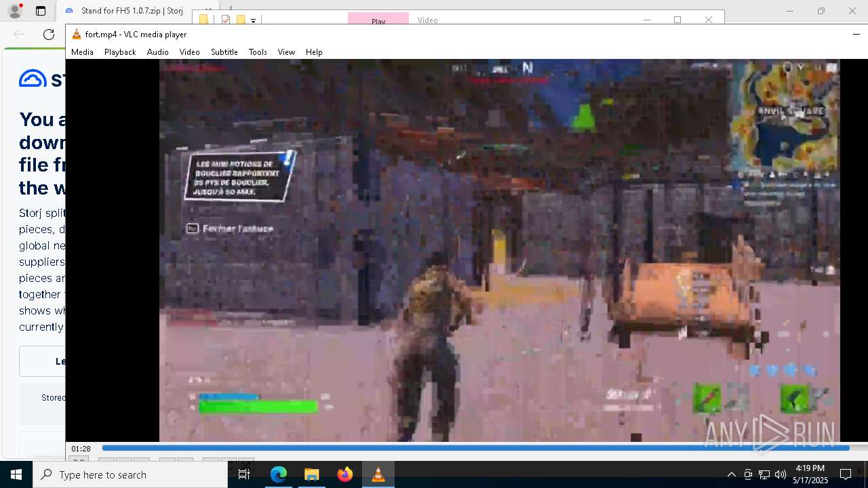
Task: Click the 01:28 elapsed time label
Action: point(81,449)
